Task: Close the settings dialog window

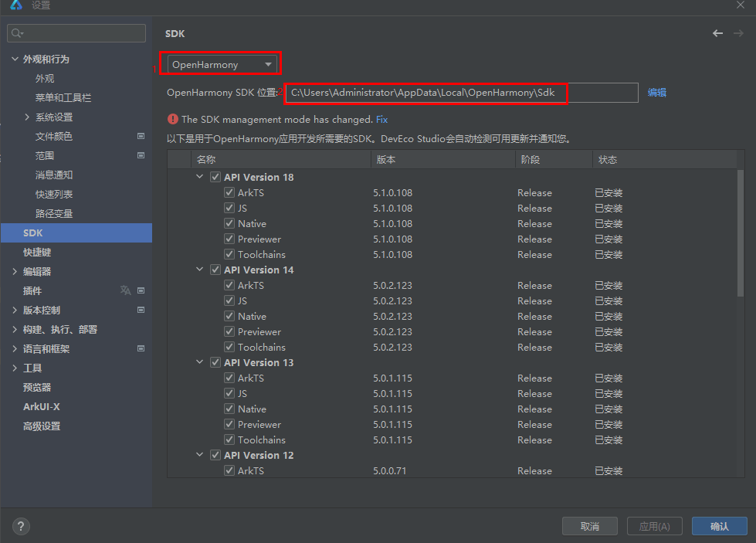Action: tap(741, 5)
